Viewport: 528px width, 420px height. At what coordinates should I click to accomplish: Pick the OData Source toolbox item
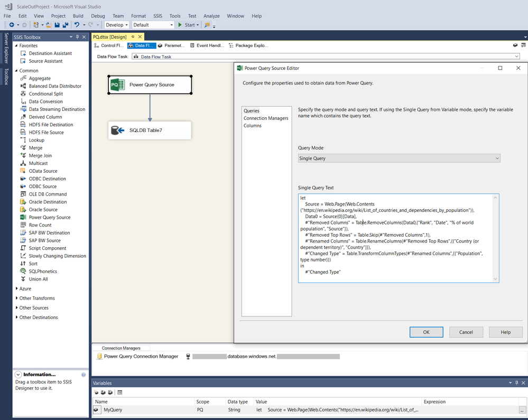pyautogui.click(x=43, y=171)
